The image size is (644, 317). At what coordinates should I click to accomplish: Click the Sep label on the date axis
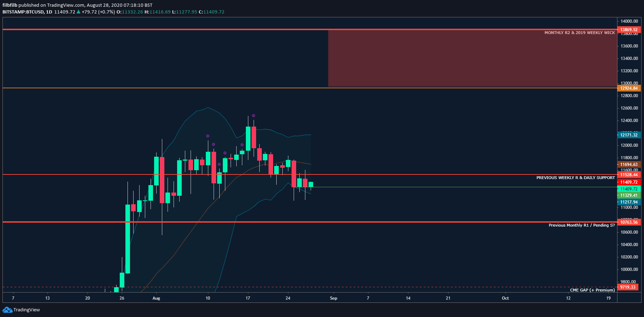point(333,298)
